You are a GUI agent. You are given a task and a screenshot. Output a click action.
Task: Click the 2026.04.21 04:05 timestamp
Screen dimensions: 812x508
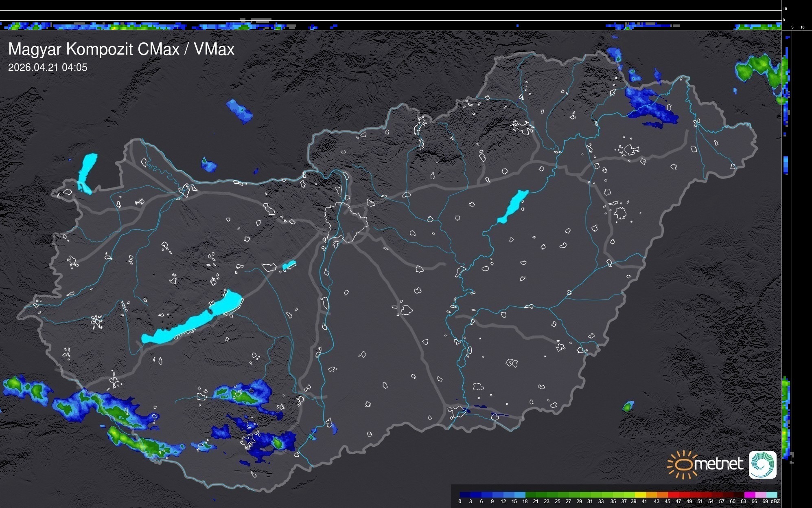point(48,67)
